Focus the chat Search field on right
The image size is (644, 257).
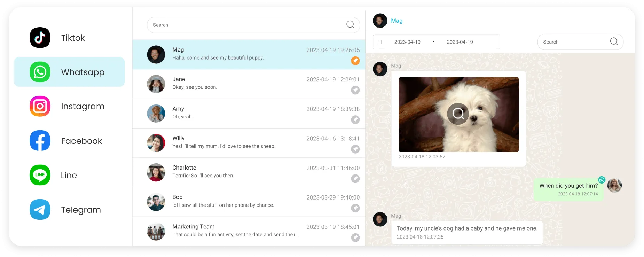coord(580,42)
